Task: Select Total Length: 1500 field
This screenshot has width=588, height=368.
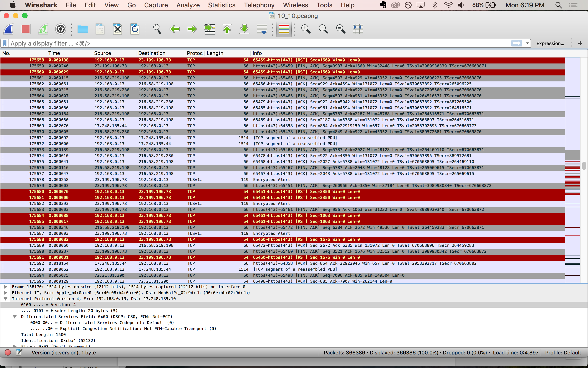Action: point(43,335)
